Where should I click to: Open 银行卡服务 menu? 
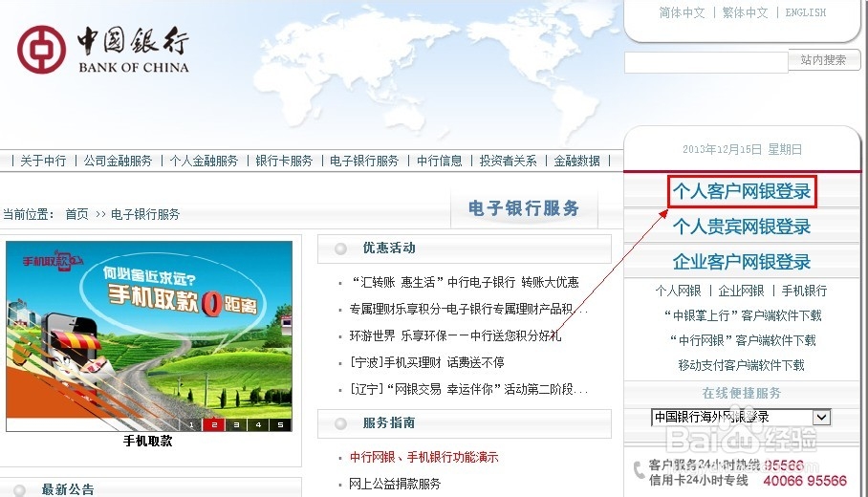284,162
